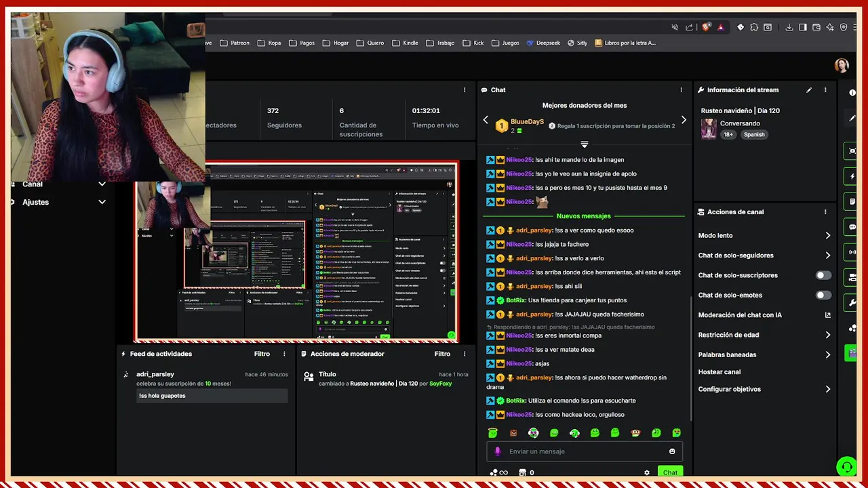Click the 18+ tag
868x488 pixels.
click(728, 134)
